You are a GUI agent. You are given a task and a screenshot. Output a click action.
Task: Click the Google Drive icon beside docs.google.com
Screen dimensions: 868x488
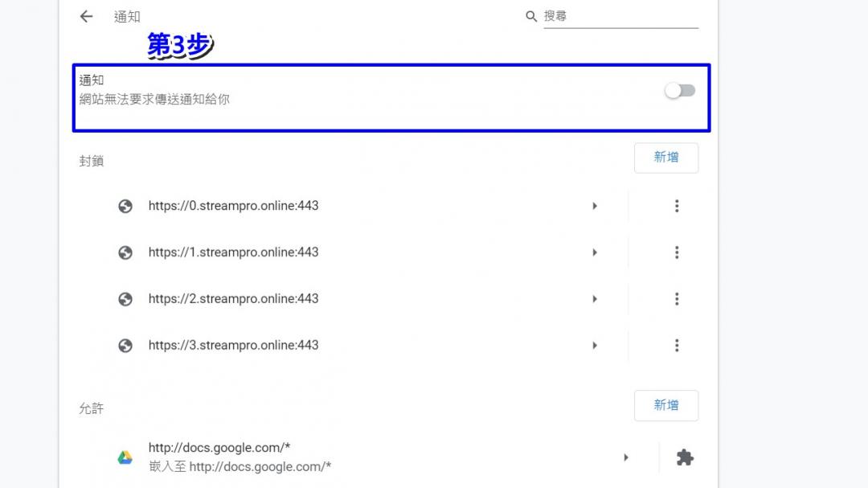tap(125, 457)
